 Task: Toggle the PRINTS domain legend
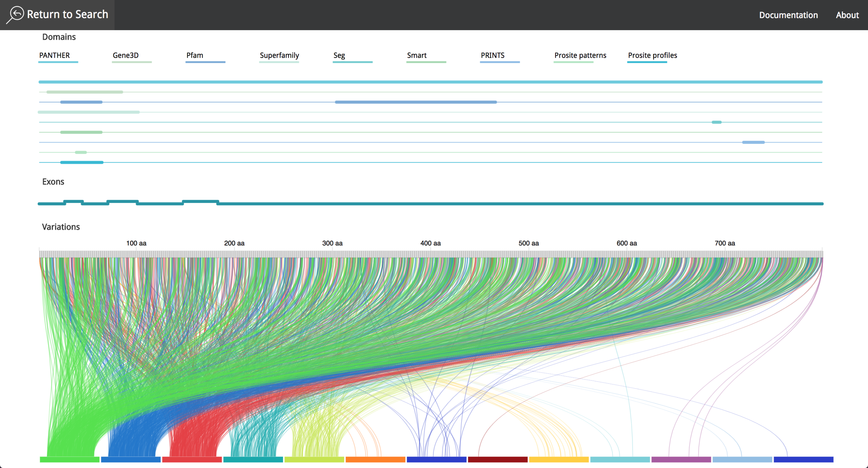click(x=500, y=57)
